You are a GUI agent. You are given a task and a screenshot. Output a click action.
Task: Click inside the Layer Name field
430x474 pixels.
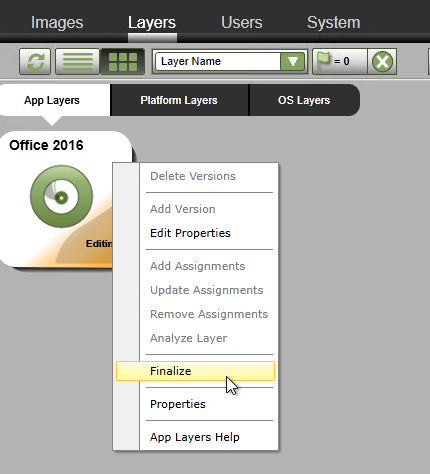pyautogui.click(x=218, y=61)
